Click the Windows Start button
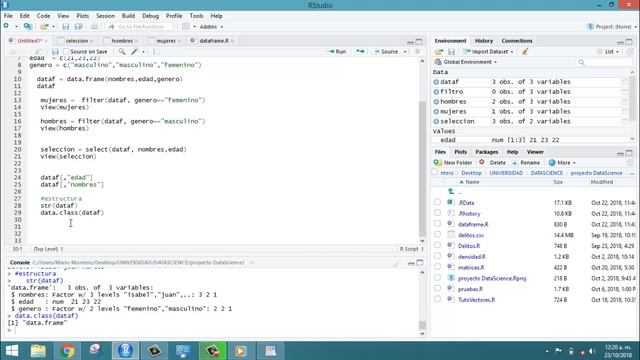The width and height of the screenshot is (640, 360). (12, 351)
